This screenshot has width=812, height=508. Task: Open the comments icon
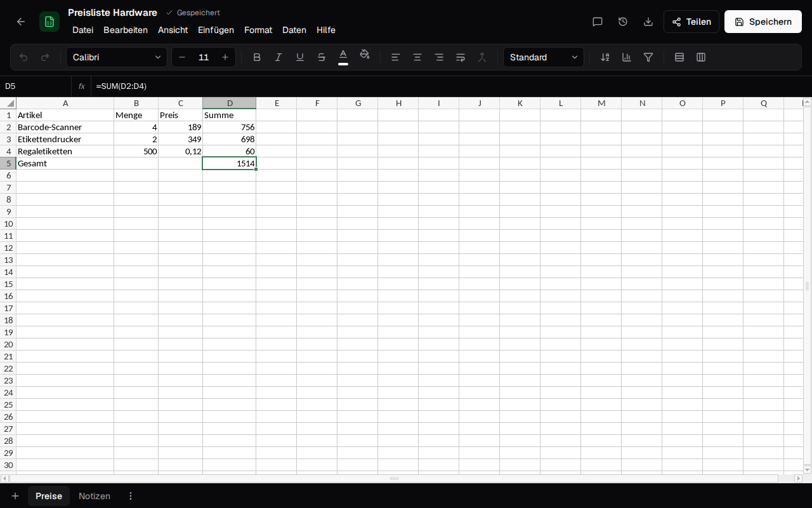click(x=598, y=22)
